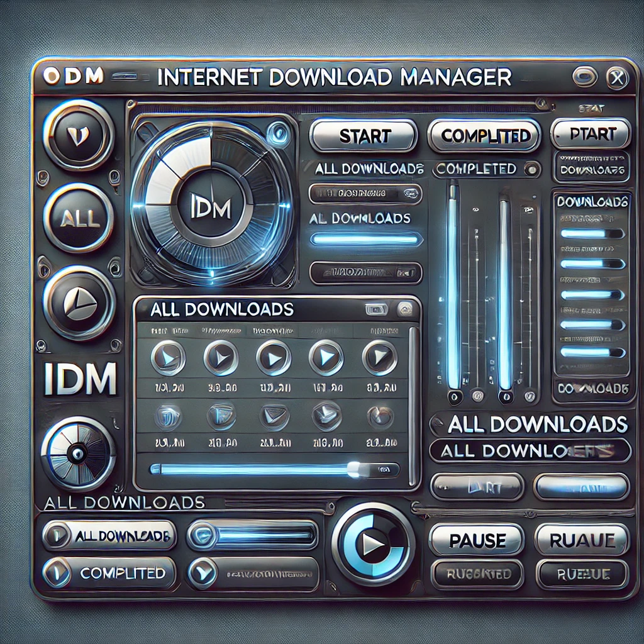Click the rectangular battery-like icon in the All Downloads panel header
This screenshot has width=644, height=644.
pos(377,309)
